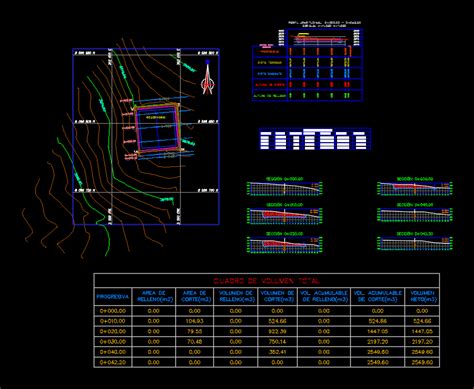Viewport: 474px width, 389px height.
Task: Click the red ALTURA DE CORTE profile row label
Action: coord(270,85)
